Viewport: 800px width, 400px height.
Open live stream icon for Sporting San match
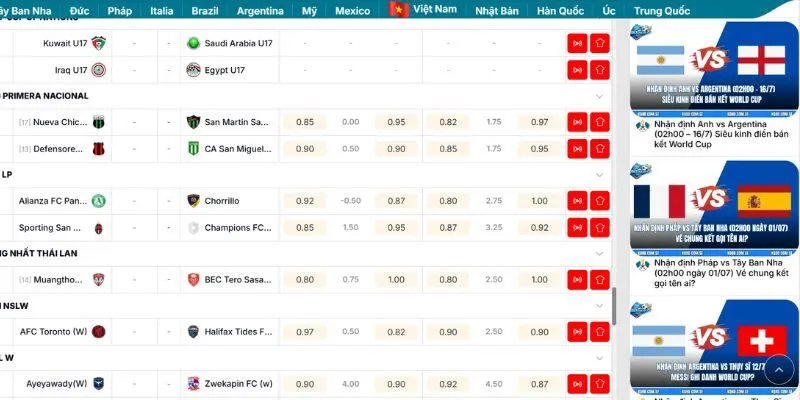(577, 228)
